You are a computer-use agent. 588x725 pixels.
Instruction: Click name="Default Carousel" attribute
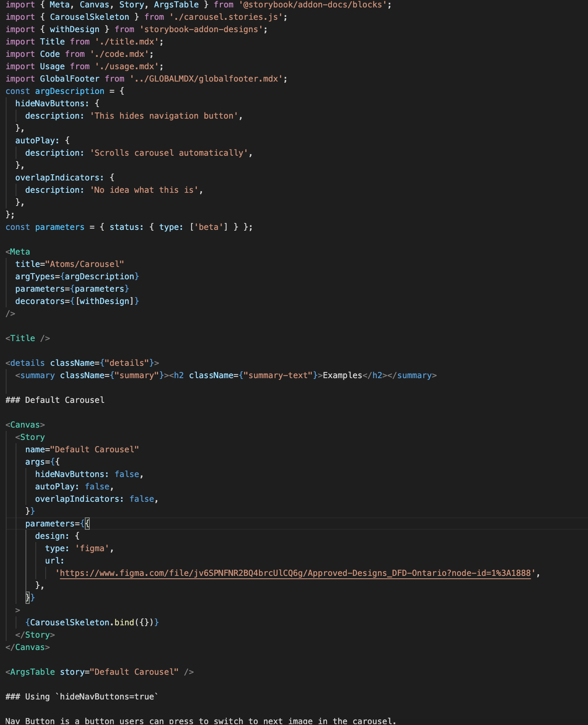(82, 449)
